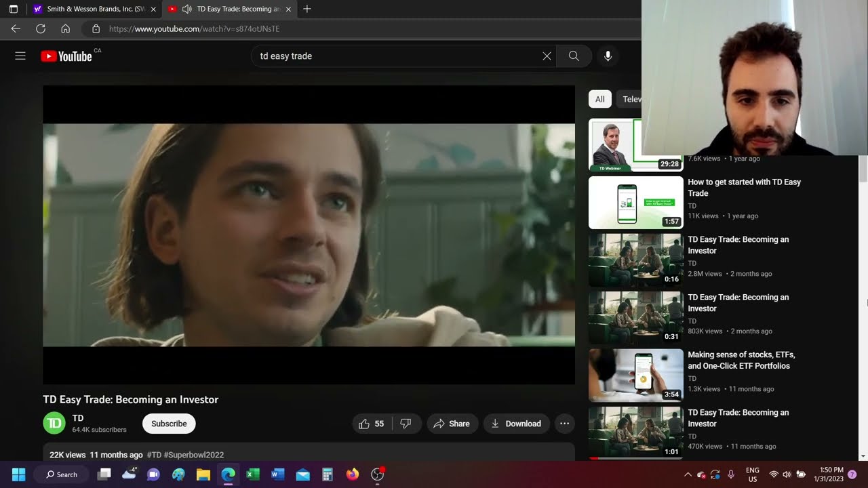Open #TD #Superbowl2022 hashtag link
The width and height of the screenshot is (868, 488).
pyautogui.click(x=185, y=455)
